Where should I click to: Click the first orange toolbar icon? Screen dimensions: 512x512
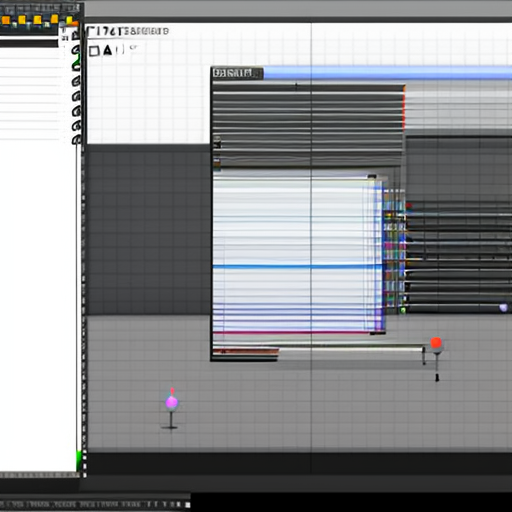click(6, 20)
